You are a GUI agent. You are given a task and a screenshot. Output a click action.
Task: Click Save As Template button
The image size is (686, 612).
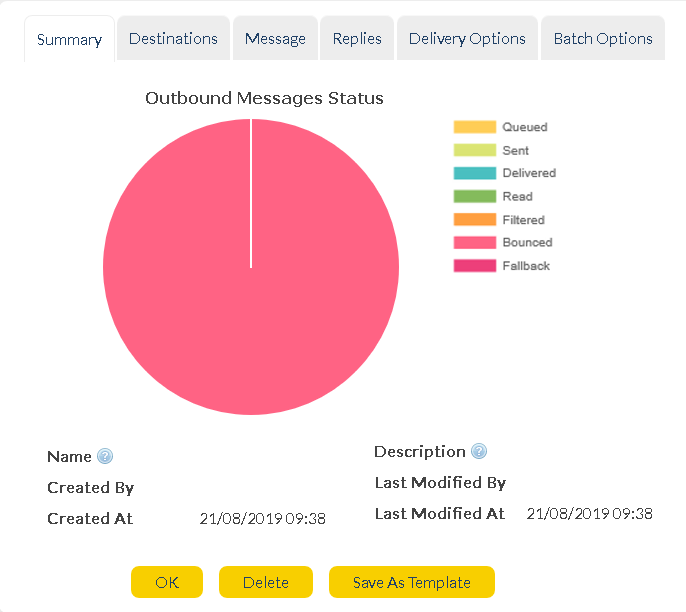(412, 583)
